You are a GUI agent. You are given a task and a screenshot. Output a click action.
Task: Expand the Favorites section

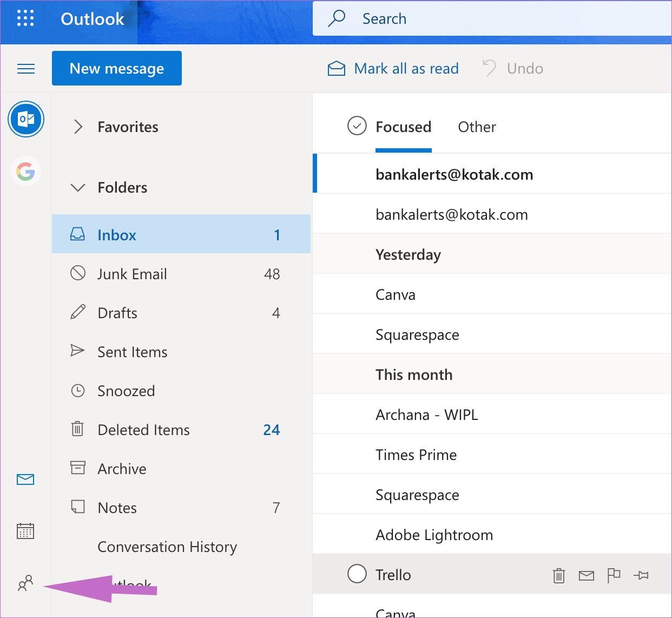tap(78, 127)
